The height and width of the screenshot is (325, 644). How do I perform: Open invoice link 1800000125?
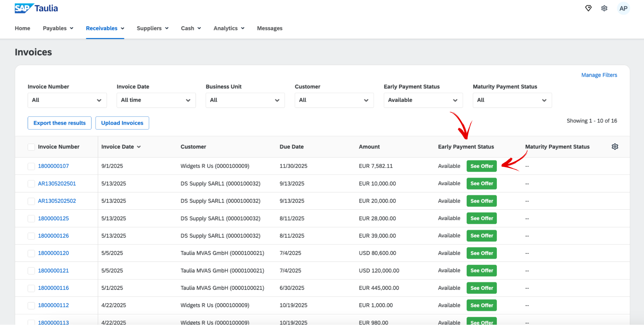(x=53, y=218)
